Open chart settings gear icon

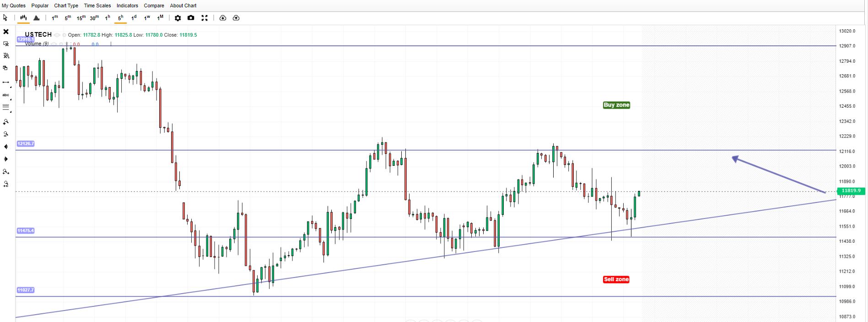click(178, 18)
